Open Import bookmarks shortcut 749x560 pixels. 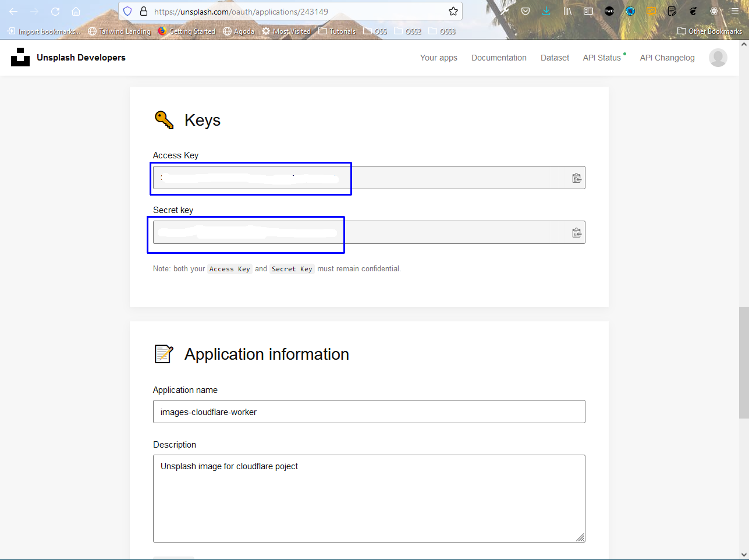(x=44, y=31)
